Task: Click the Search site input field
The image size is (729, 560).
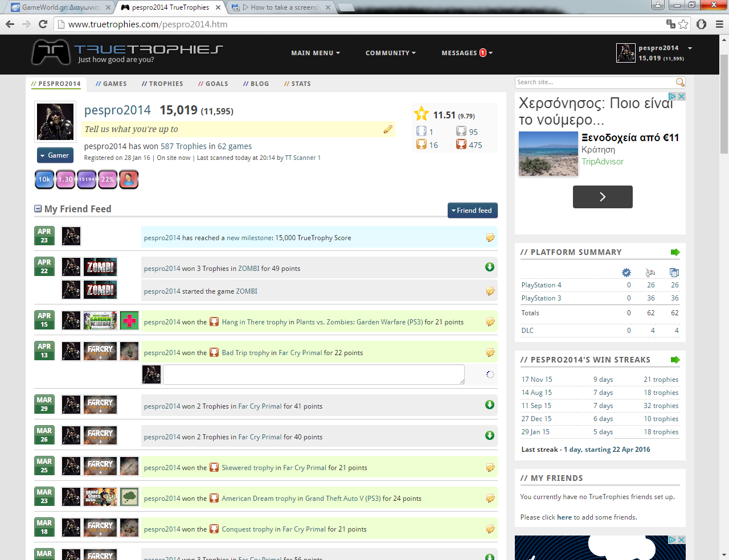Action: click(595, 83)
